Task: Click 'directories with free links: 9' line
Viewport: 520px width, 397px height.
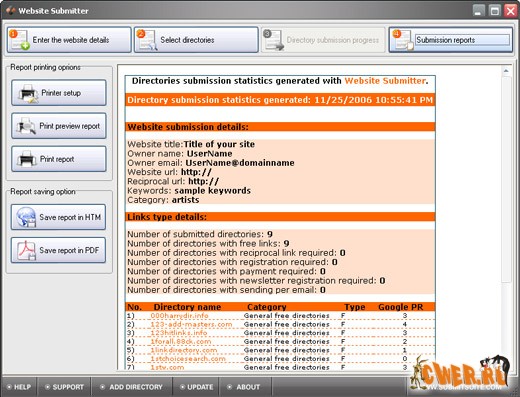Action: coord(208,243)
